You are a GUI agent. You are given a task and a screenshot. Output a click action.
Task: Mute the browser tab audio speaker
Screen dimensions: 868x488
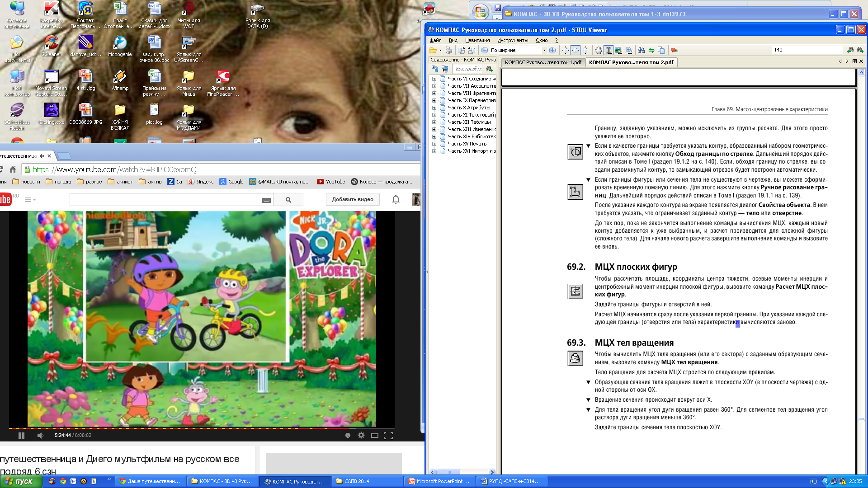click(x=42, y=156)
